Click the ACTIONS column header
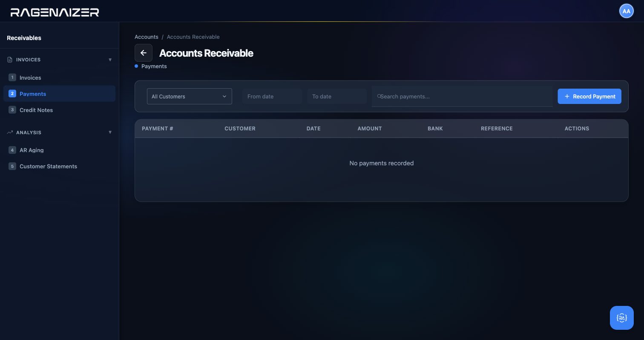Screen dimensions: 644x340 click(x=577, y=129)
